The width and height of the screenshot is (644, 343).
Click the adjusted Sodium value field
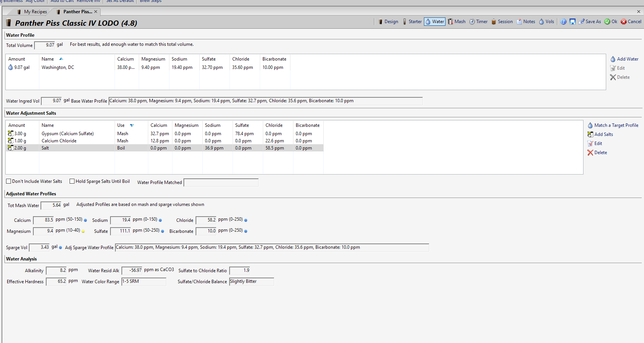(x=121, y=220)
